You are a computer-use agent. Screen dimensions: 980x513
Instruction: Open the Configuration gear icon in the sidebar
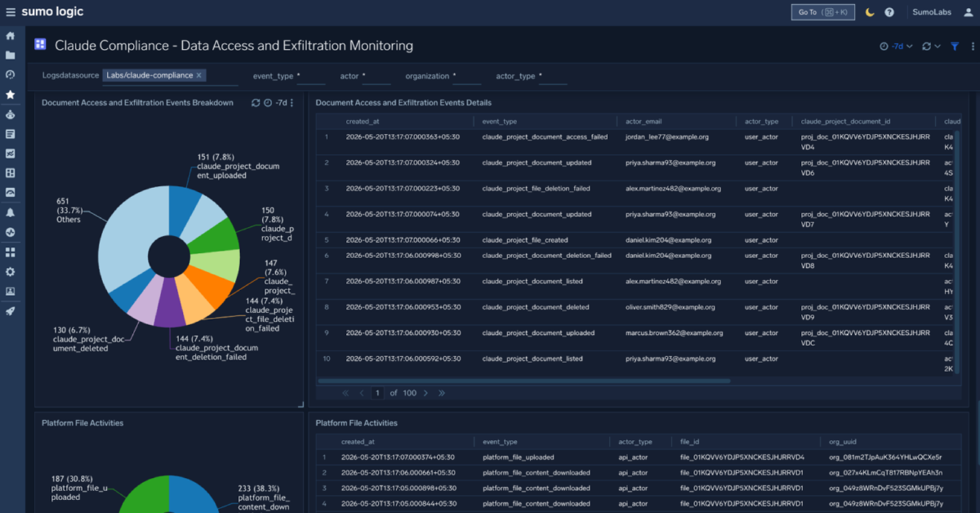tap(10, 271)
